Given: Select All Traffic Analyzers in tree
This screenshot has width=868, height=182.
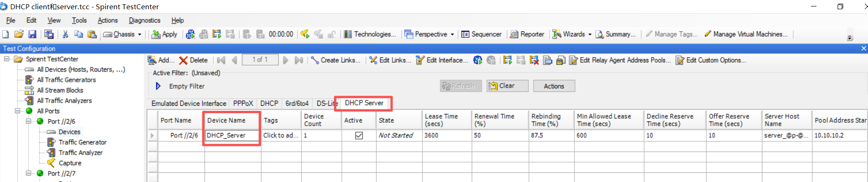Looking at the screenshot, I should coord(64,100).
